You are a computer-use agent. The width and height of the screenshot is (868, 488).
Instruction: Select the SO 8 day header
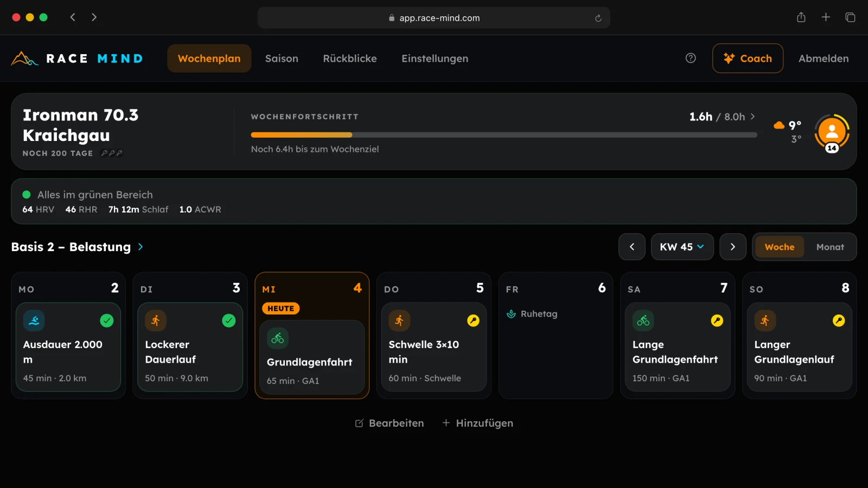click(799, 288)
